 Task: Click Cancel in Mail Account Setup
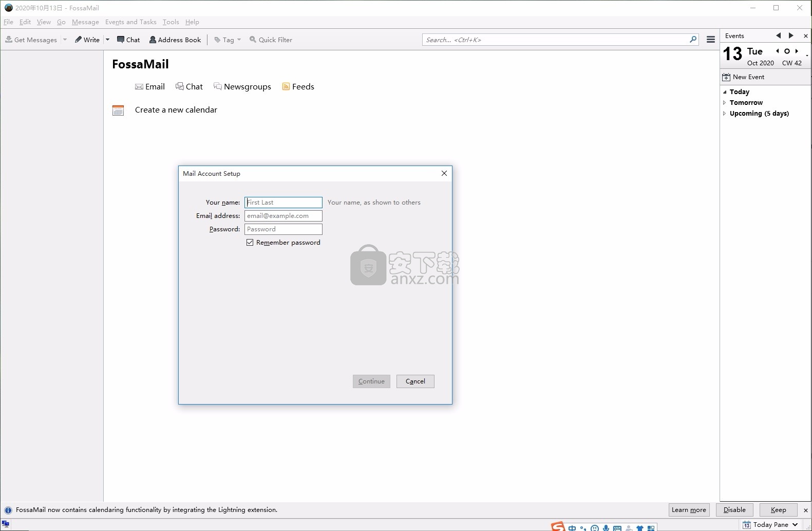416,381
